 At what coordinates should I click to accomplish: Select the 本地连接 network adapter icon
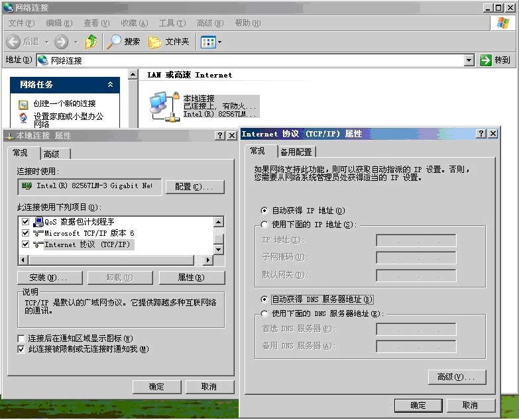click(x=163, y=105)
